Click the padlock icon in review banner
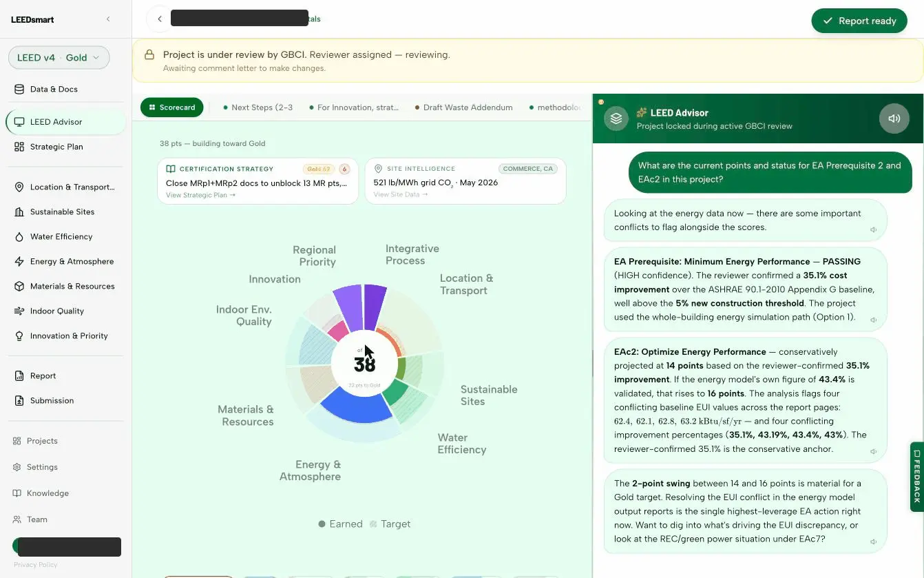Viewport: 924px width, 578px height. 149,54
